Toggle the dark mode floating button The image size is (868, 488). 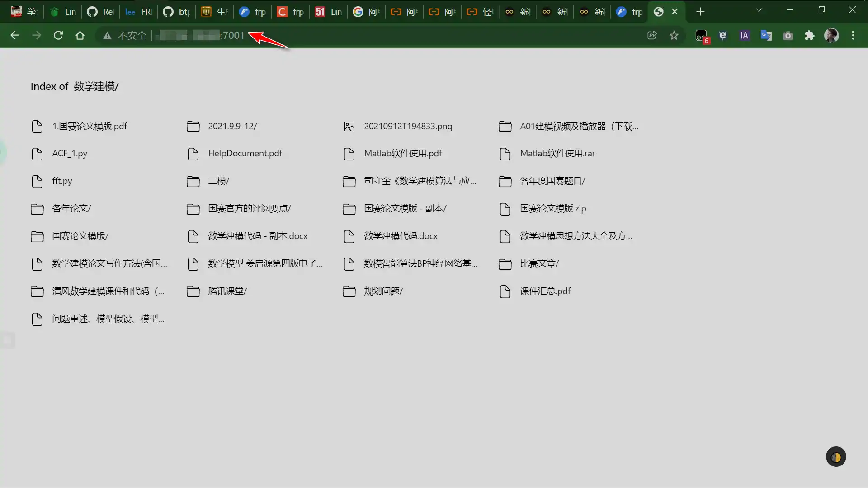click(836, 457)
